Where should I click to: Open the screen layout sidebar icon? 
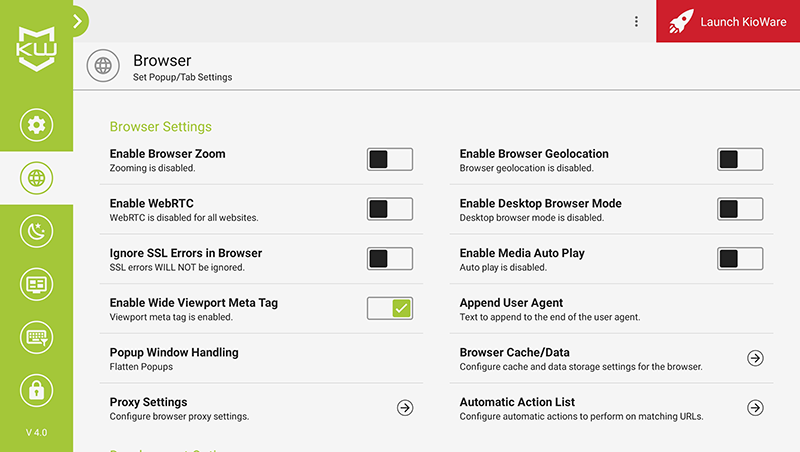pyautogui.click(x=36, y=284)
